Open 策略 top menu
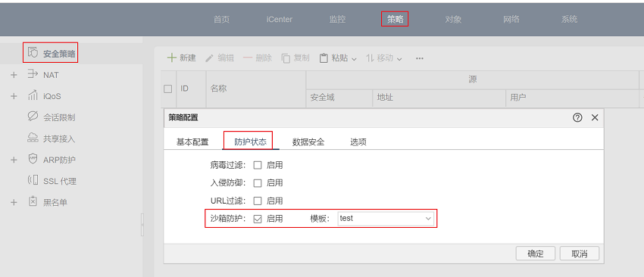 pyautogui.click(x=395, y=19)
